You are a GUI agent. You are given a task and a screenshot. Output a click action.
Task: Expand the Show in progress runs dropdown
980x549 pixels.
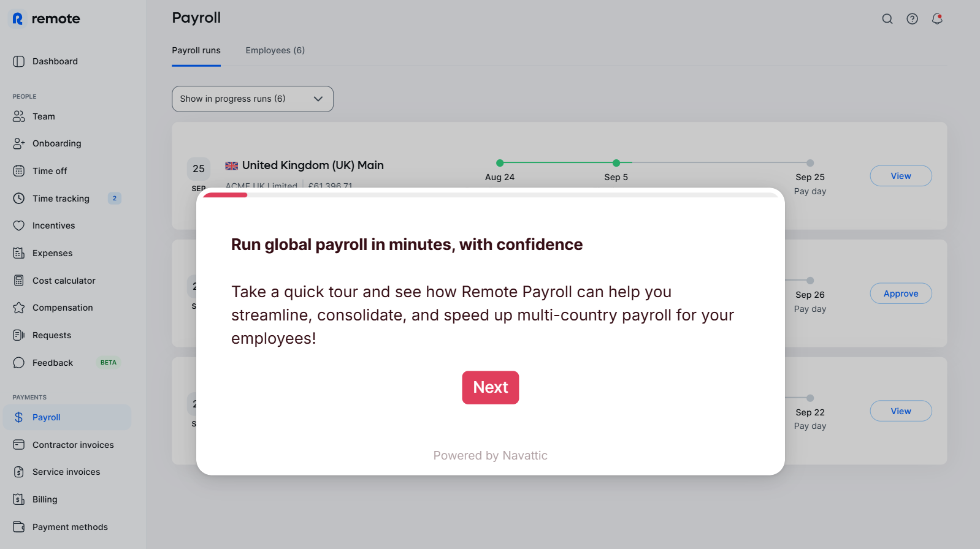(252, 99)
